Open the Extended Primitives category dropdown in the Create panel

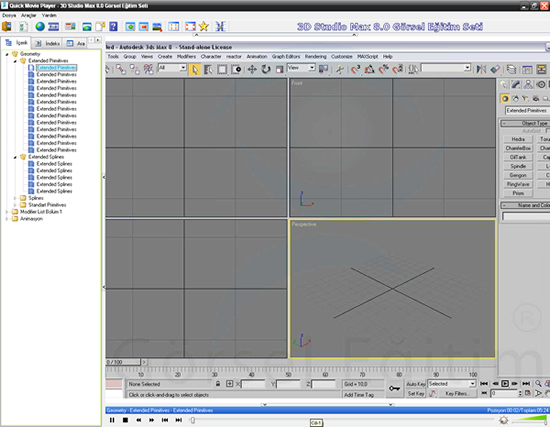[527, 111]
